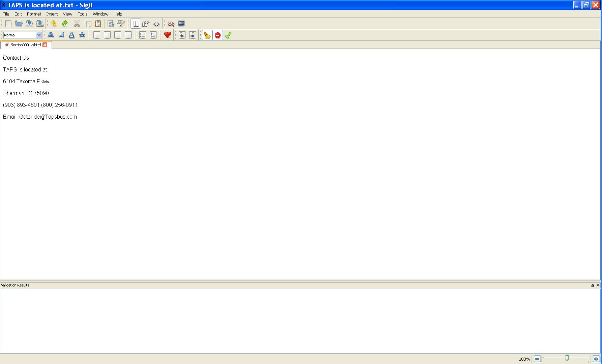
Task: Copy the selection with the Copy icon
Action: point(88,24)
